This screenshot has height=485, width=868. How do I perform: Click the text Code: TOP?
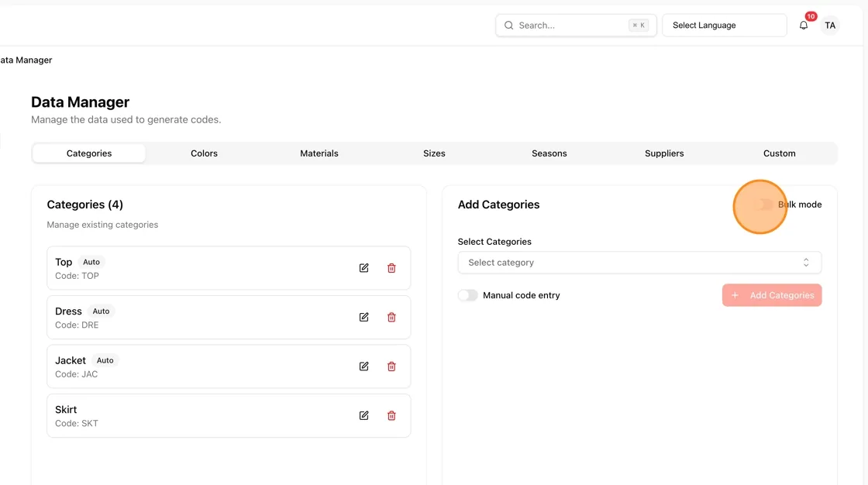pyautogui.click(x=77, y=276)
